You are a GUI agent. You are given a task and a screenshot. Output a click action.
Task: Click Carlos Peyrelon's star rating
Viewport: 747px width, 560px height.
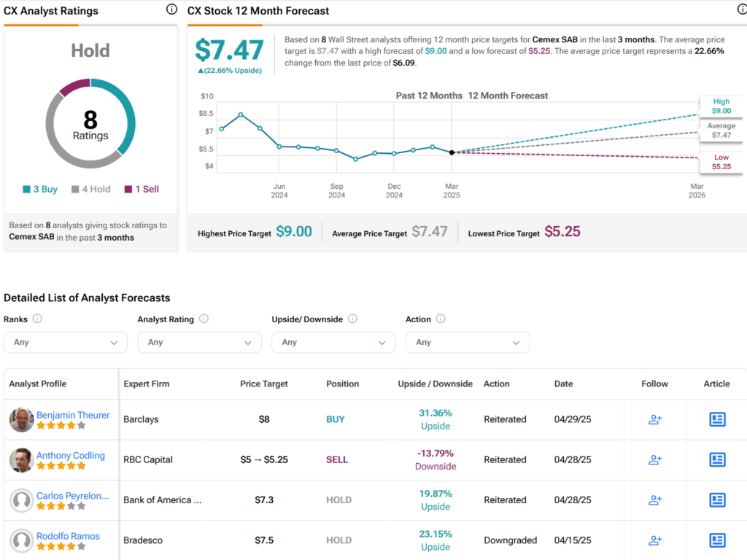click(x=61, y=506)
